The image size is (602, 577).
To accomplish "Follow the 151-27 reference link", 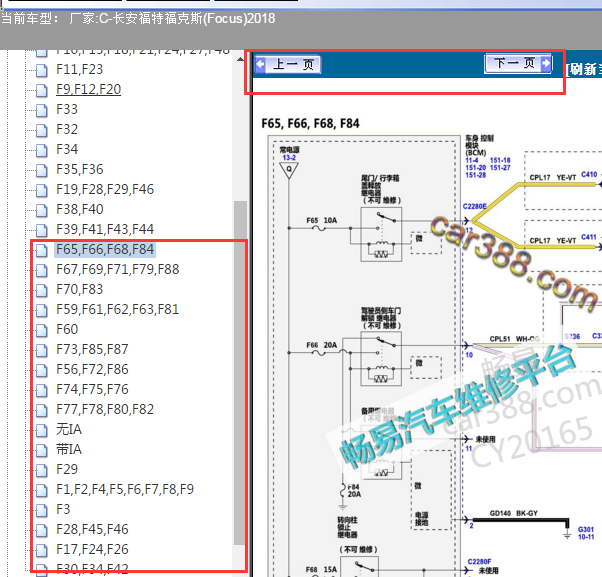I will (500, 168).
